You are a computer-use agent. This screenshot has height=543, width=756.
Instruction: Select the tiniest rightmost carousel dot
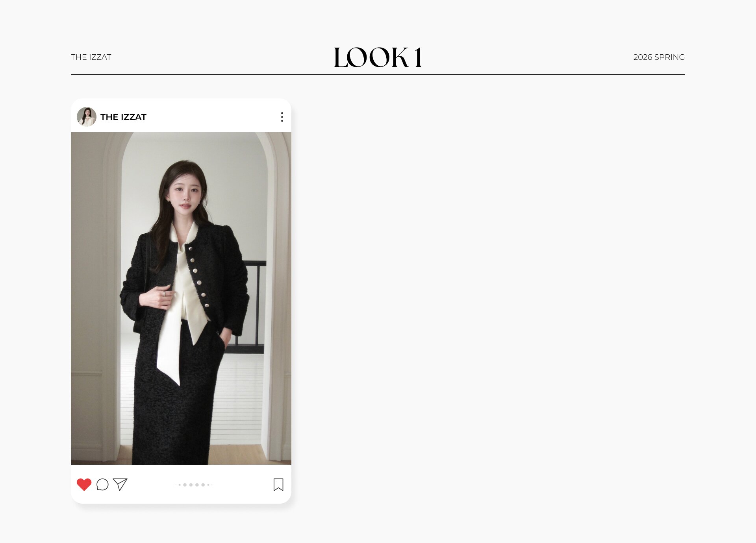212,485
